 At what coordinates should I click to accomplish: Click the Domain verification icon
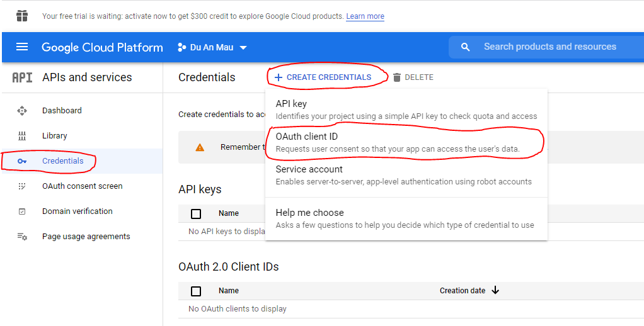[22, 211]
